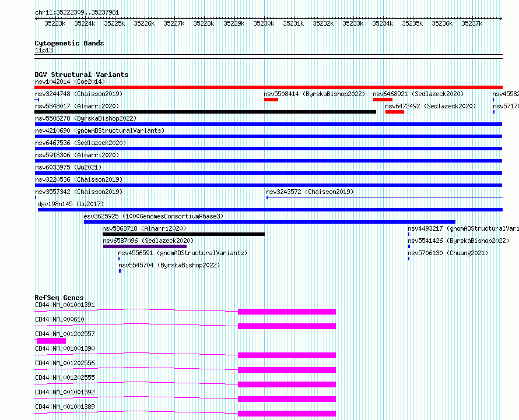Open nsv5918306 (Almarri2020) label
Screen dimensions: 519x420
(77, 155)
